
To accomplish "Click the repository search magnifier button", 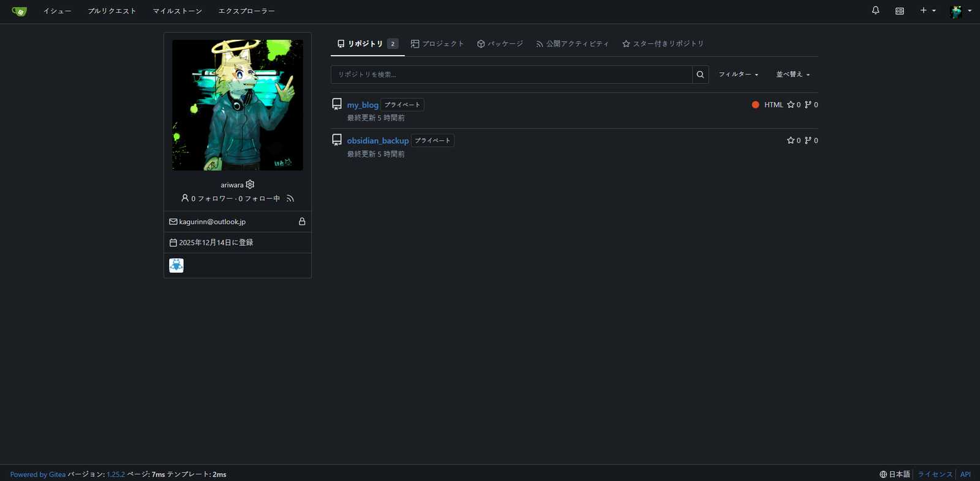I will tap(700, 75).
